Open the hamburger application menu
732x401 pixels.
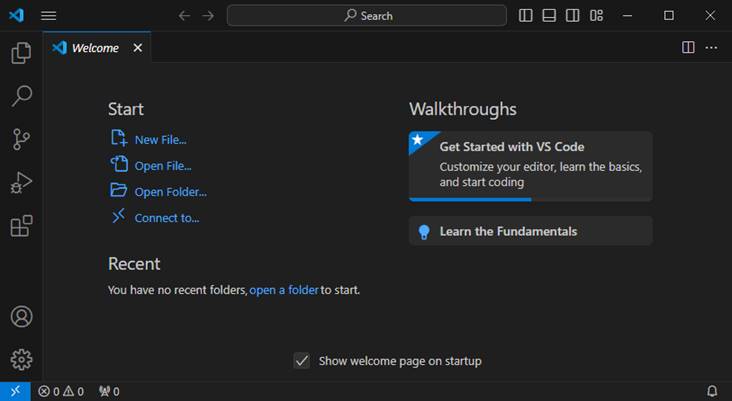(x=49, y=15)
